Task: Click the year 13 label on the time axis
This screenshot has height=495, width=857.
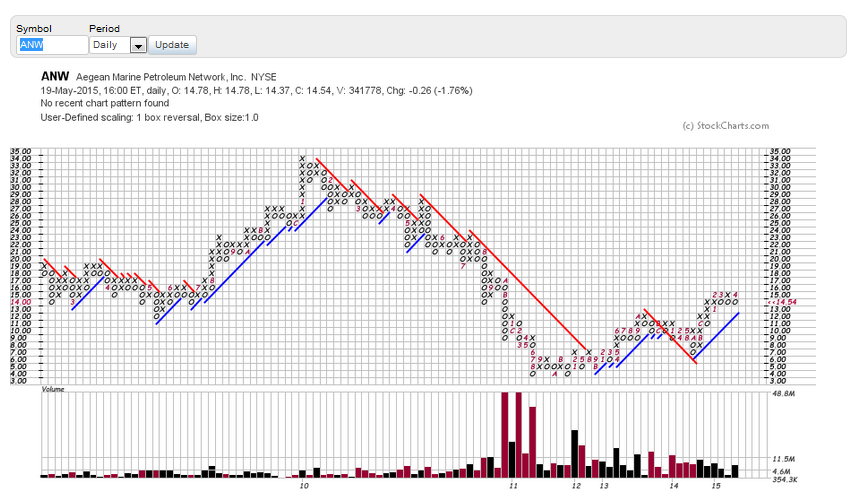Action: click(x=603, y=486)
